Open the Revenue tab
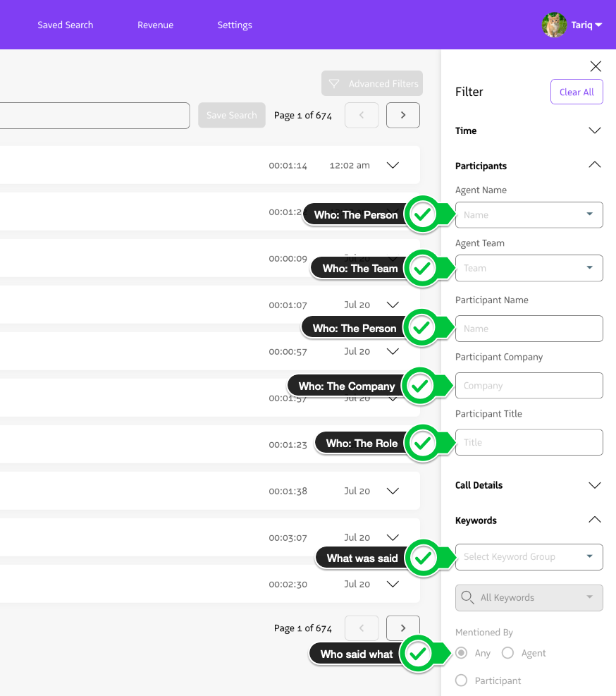 point(155,25)
